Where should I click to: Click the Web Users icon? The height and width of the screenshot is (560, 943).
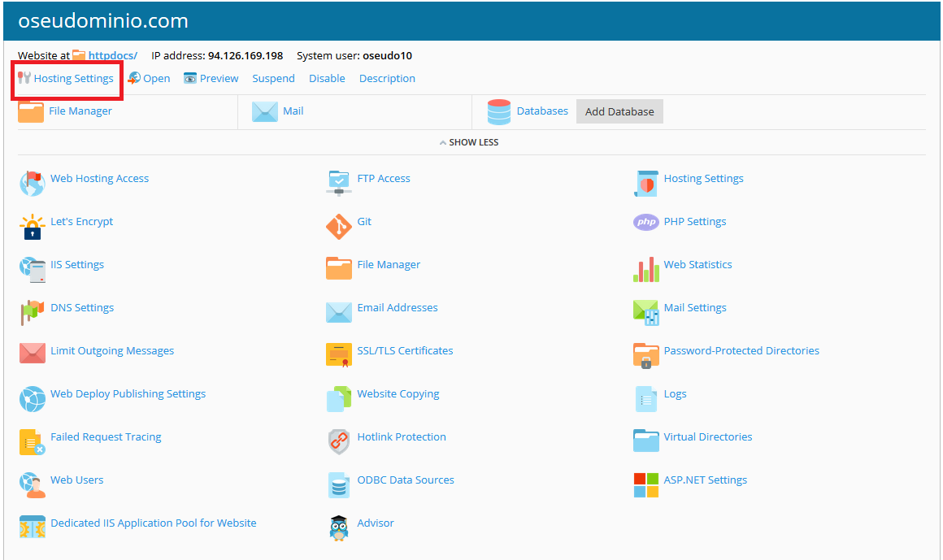tap(32, 485)
